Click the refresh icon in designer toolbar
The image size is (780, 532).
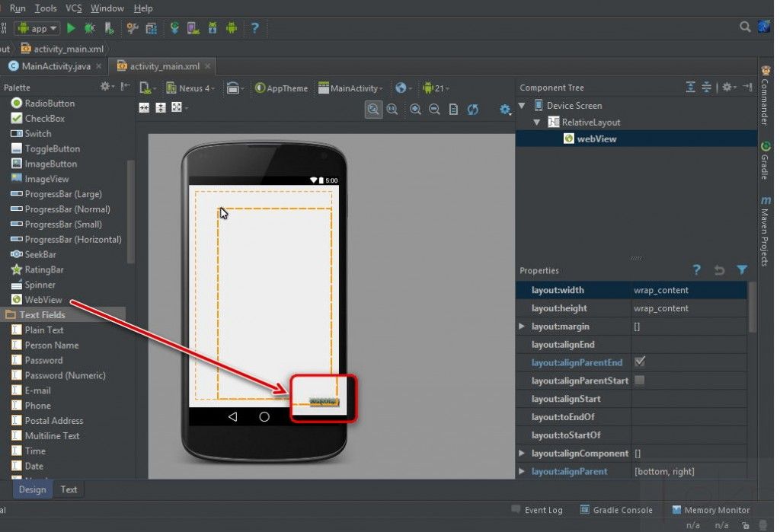473,110
